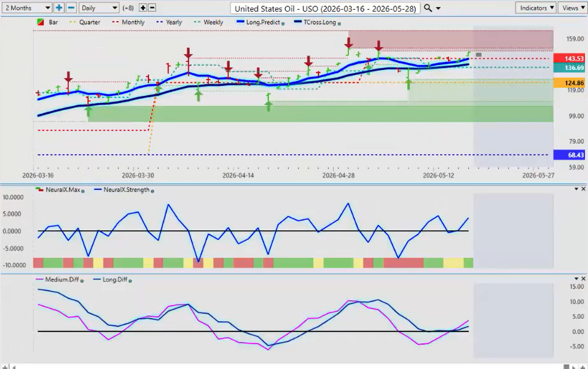Toggle the Bar legend icon
588x369 pixels.
point(41,23)
